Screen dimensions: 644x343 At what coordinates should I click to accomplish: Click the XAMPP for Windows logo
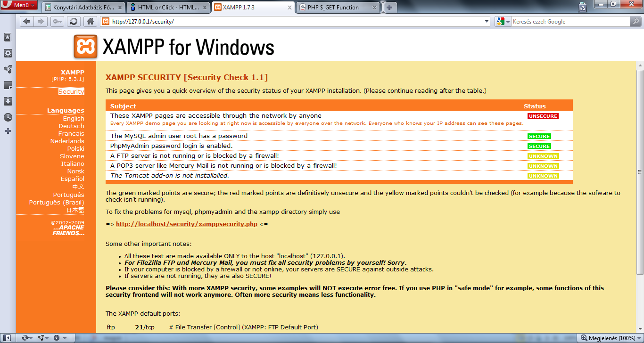click(x=174, y=47)
